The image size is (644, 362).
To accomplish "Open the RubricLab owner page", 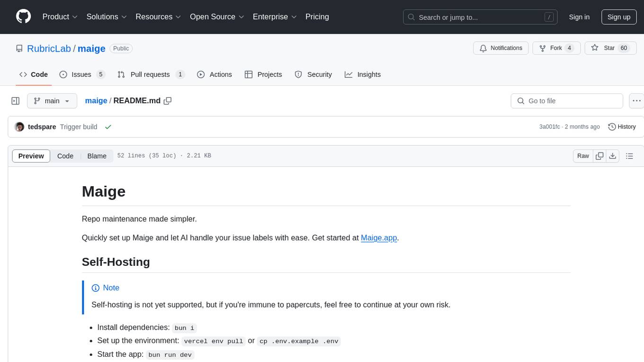I will tap(49, 48).
